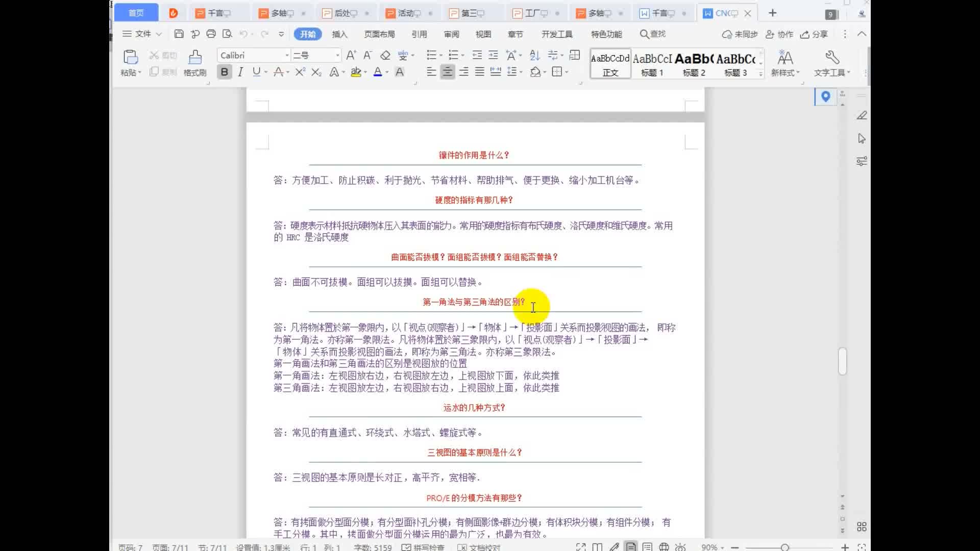Open the 页面布局 ribbon tab
Viewport: 980px width, 551px height.
[379, 34]
